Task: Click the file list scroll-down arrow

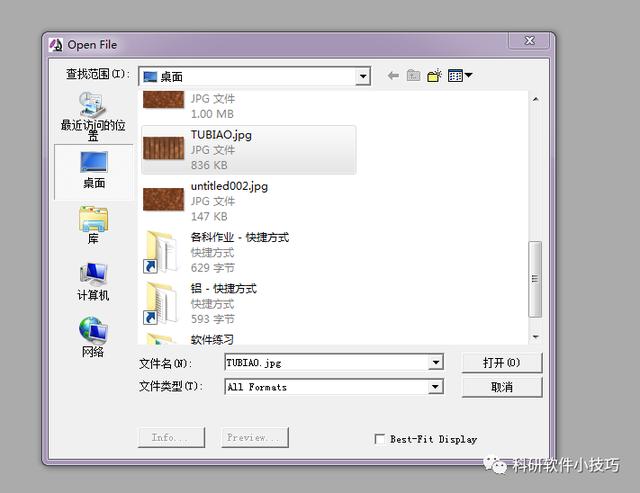Action: 536,337
